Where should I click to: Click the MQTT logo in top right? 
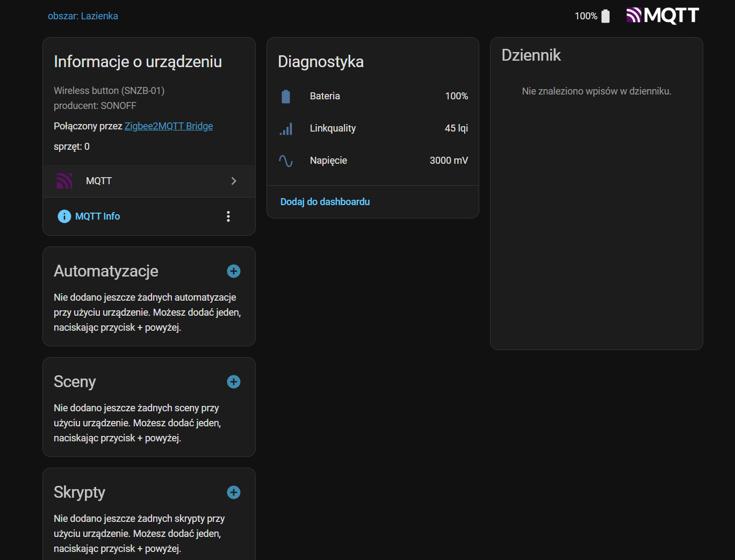pos(662,16)
